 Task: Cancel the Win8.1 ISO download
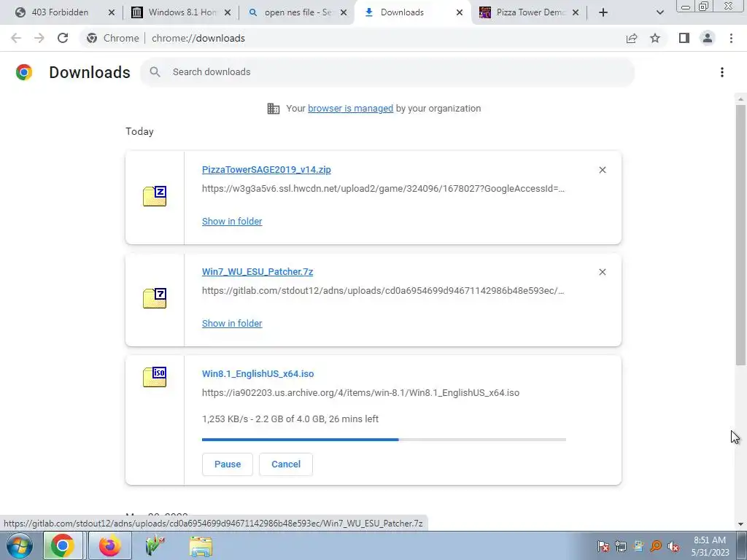coord(286,464)
